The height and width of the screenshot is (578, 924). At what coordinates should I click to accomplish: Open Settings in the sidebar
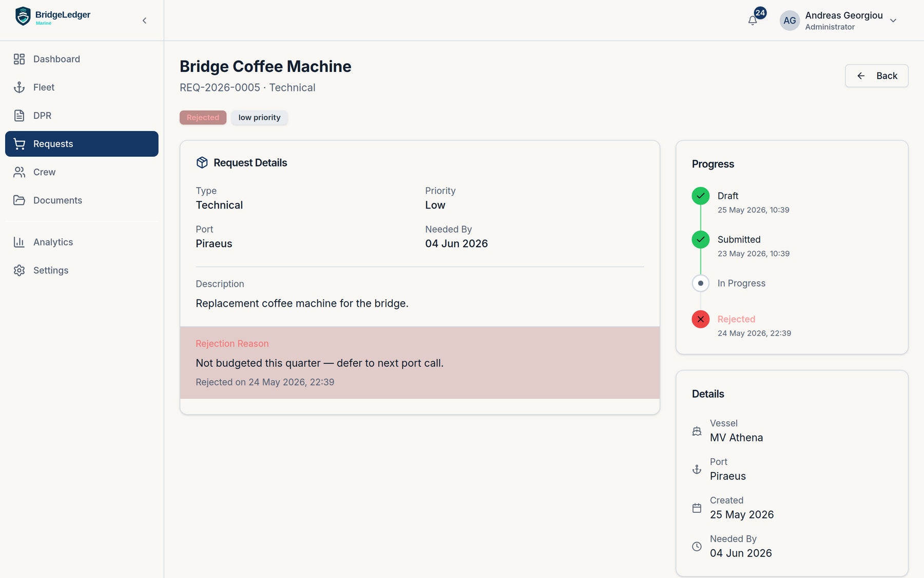click(82, 270)
